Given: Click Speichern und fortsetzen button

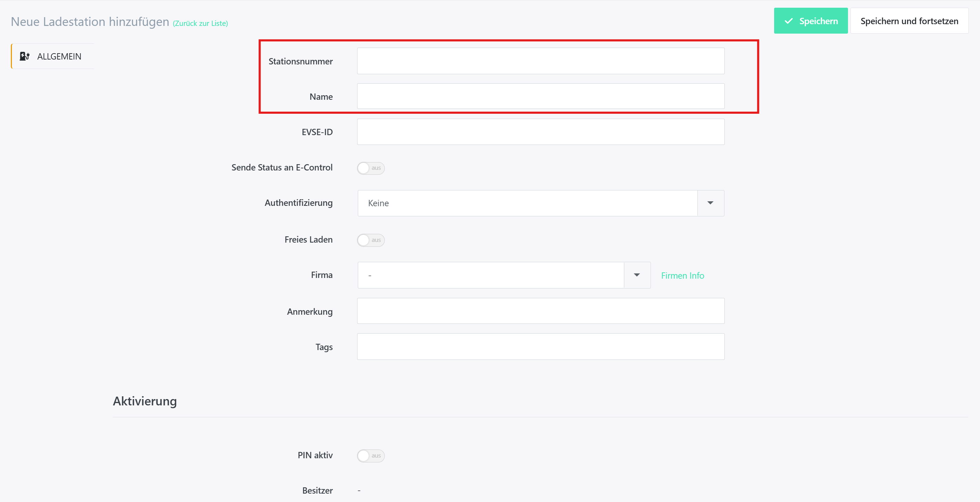Looking at the screenshot, I should click(x=909, y=21).
